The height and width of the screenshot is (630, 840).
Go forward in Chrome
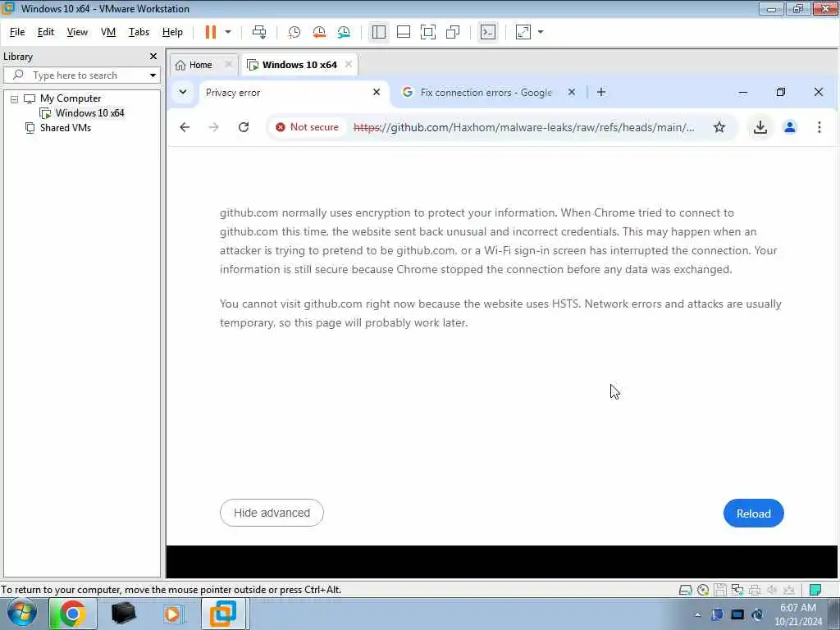[x=214, y=127]
